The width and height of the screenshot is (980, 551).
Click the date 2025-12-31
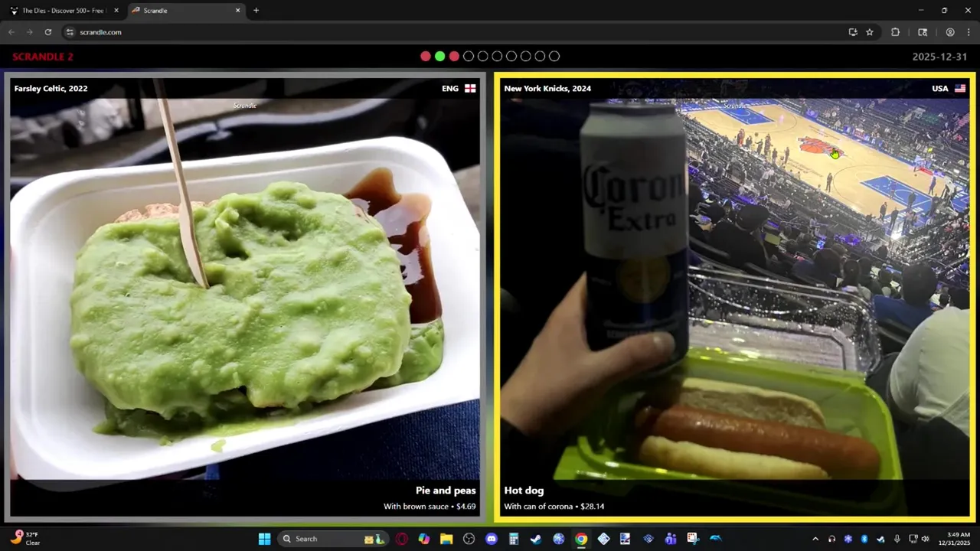939,57
